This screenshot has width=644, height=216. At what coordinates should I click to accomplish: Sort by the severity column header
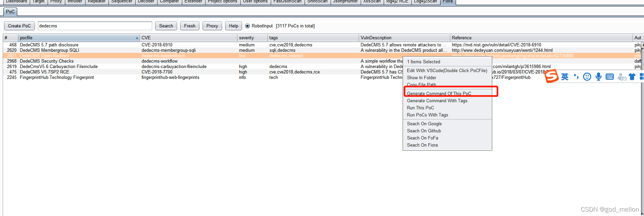point(252,38)
